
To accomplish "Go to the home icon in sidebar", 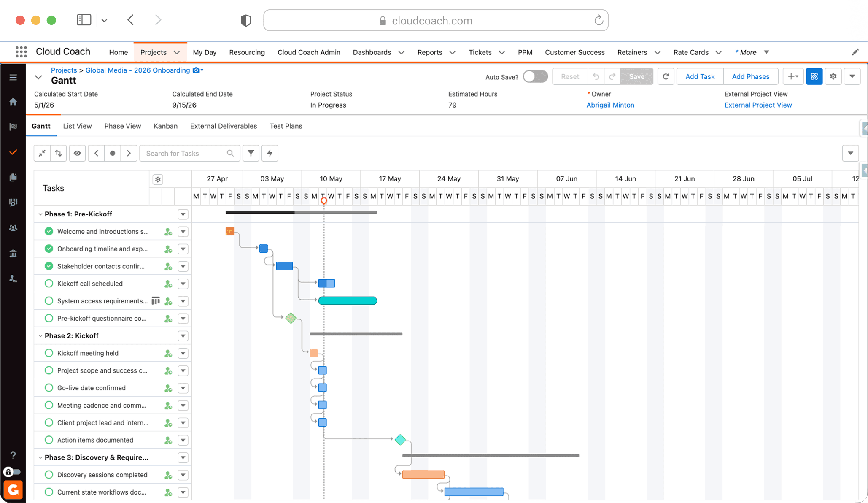I will [13, 102].
